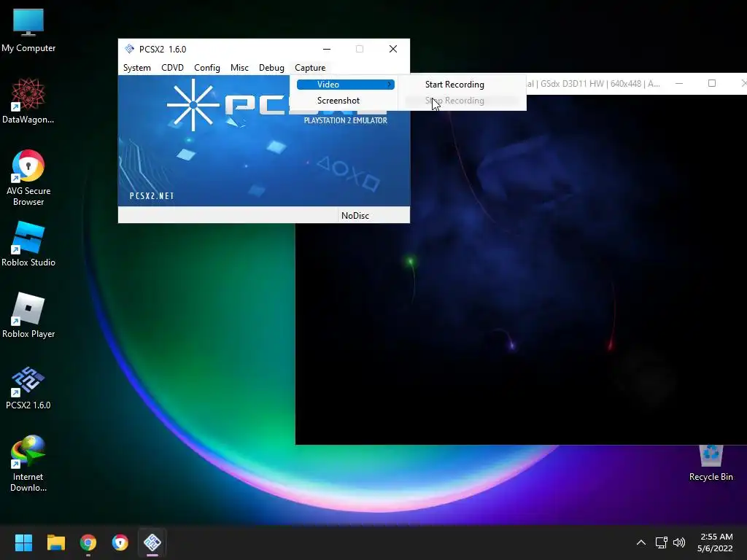Image resolution: width=747 pixels, height=560 pixels.
Task: Show hidden system tray icons
Action: [x=641, y=542]
